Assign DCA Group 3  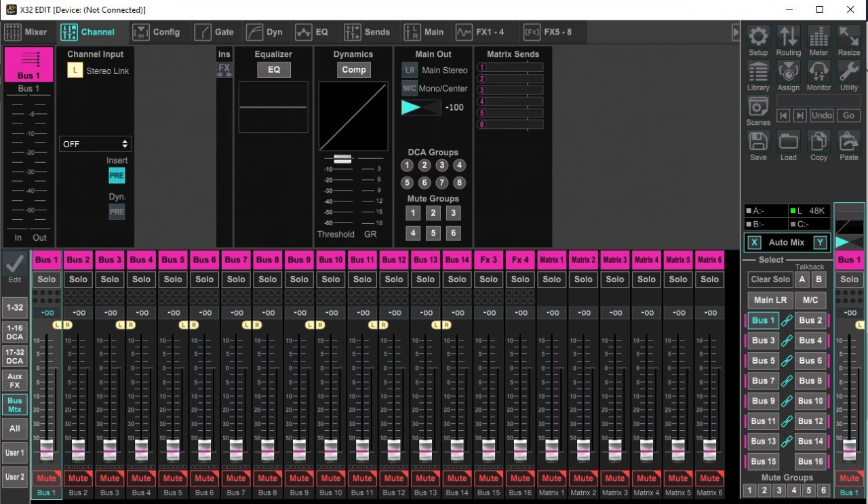[x=441, y=165]
